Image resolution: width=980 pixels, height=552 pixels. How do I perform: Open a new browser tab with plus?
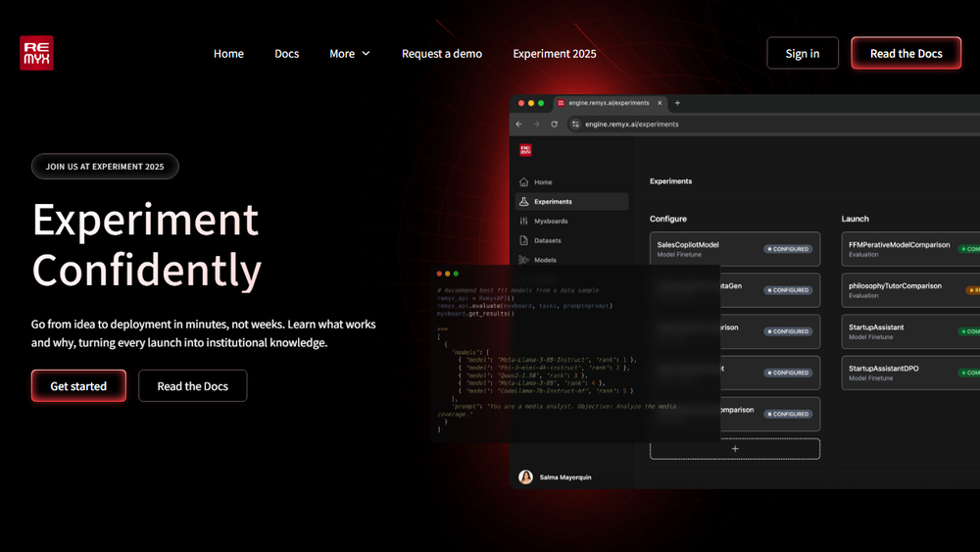pos(677,103)
